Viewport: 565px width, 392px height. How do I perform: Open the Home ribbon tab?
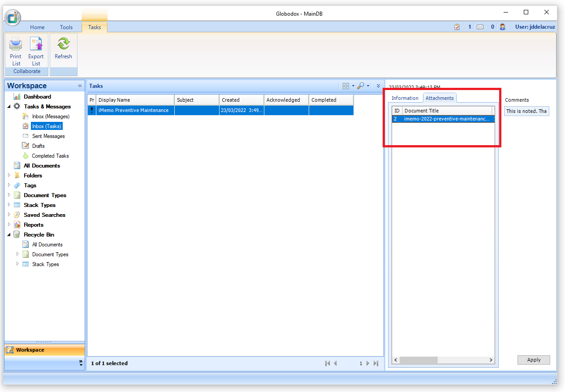pos(37,27)
